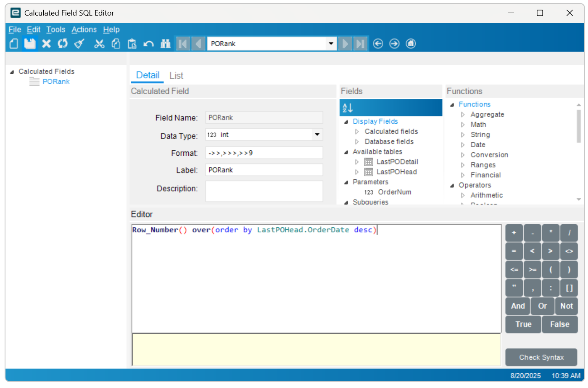Viewport: 588px width, 388px height.
Task: Open the PORank navigation dropdown
Action: (x=331, y=44)
